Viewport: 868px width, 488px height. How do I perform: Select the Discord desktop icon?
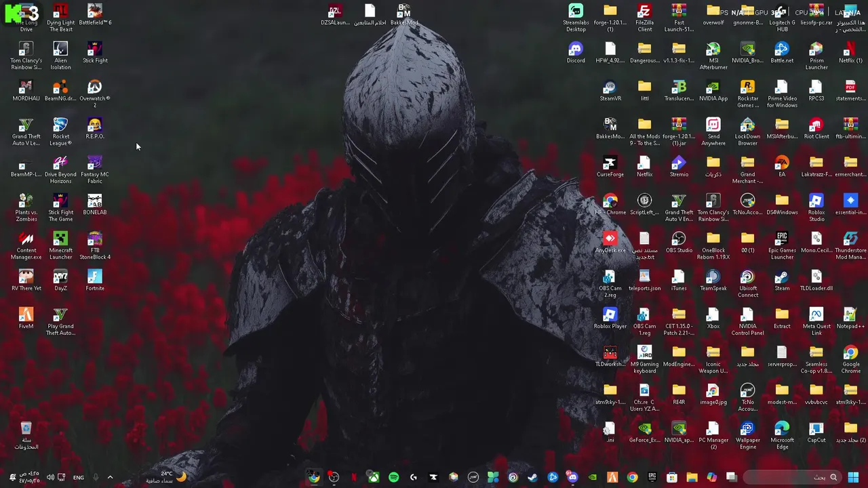576,54
